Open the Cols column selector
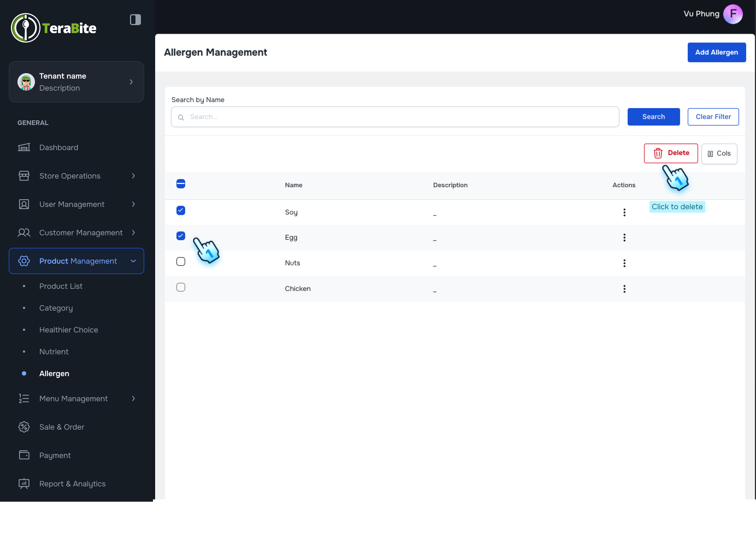The height and width of the screenshot is (559, 756). (x=719, y=154)
